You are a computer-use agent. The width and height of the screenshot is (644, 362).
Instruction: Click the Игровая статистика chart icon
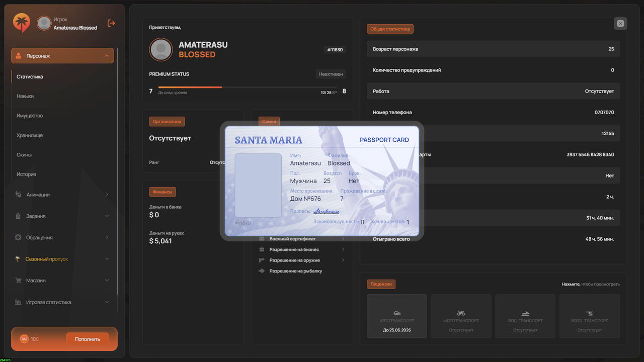click(x=18, y=302)
